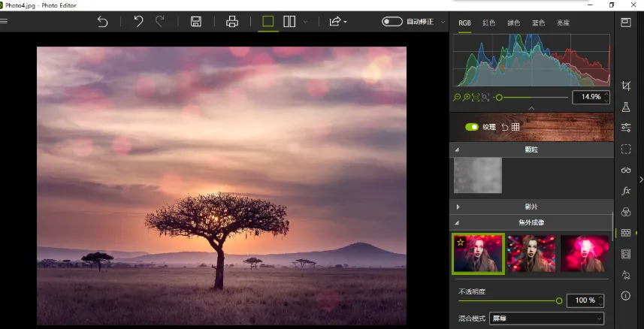This screenshot has height=329, width=644.
Task: Save the photo with the floppy disk icon
Action: pos(196,21)
